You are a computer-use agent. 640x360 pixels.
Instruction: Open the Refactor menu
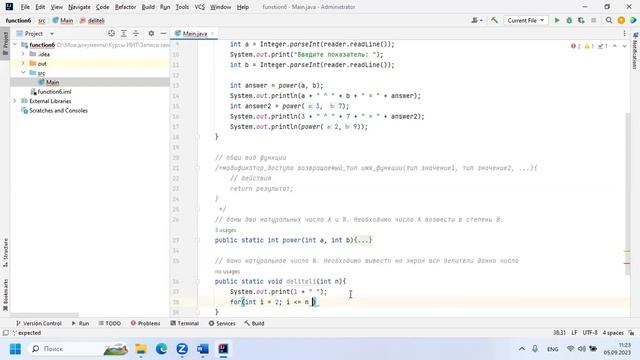pyautogui.click(x=125, y=7)
